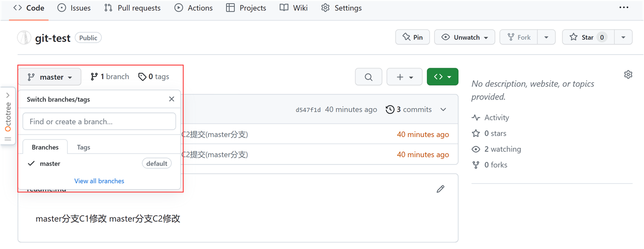Open the plus add file dropdown
This screenshot has height=249, width=644.
pos(404,77)
